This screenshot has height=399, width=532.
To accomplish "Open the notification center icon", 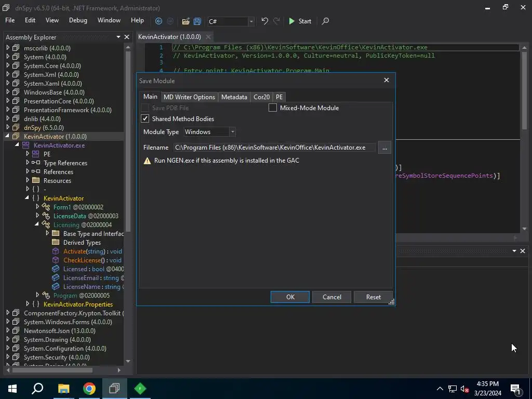I will tap(515, 389).
